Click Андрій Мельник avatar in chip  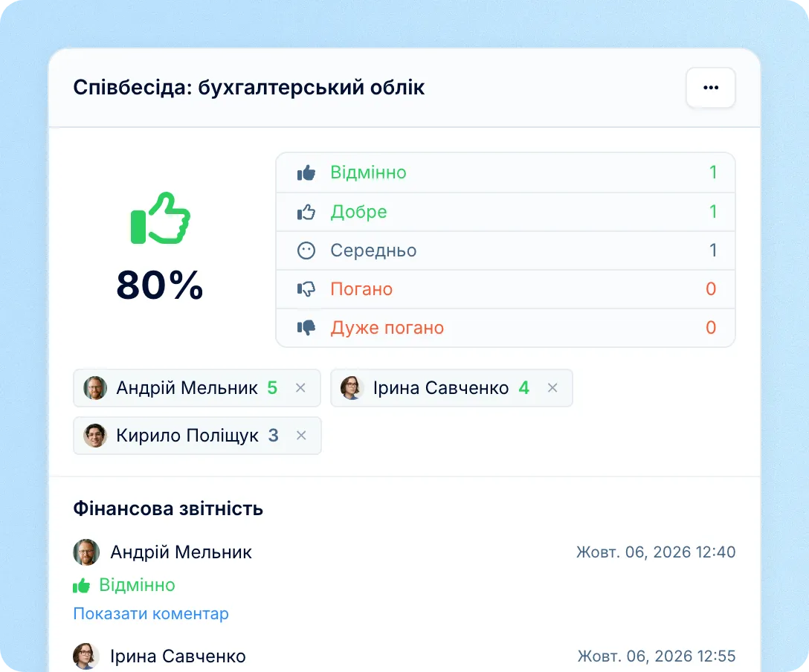(95, 388)
